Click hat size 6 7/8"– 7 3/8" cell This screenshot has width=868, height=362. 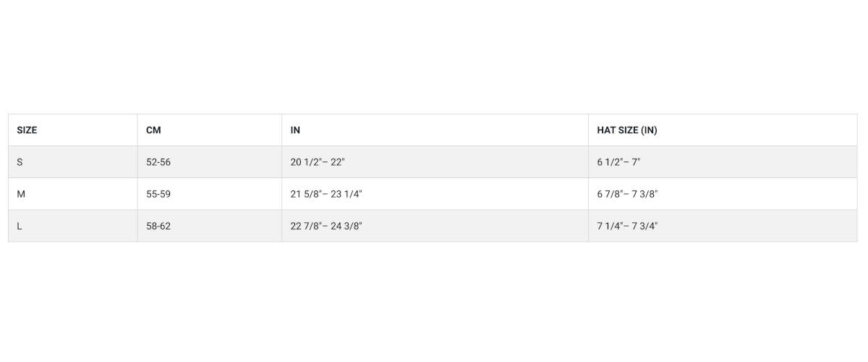627,194
